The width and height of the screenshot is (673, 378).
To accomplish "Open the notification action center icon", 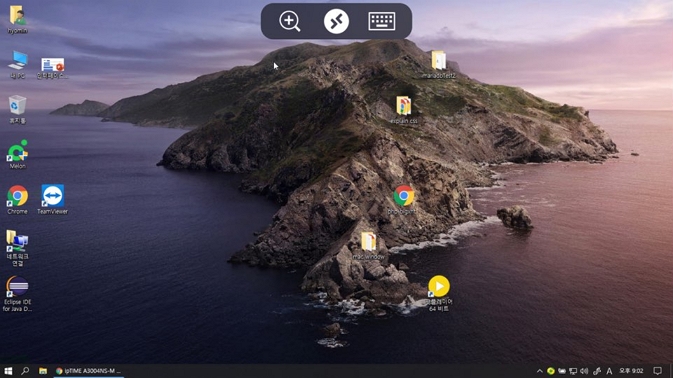I will (x=658, y=371).
